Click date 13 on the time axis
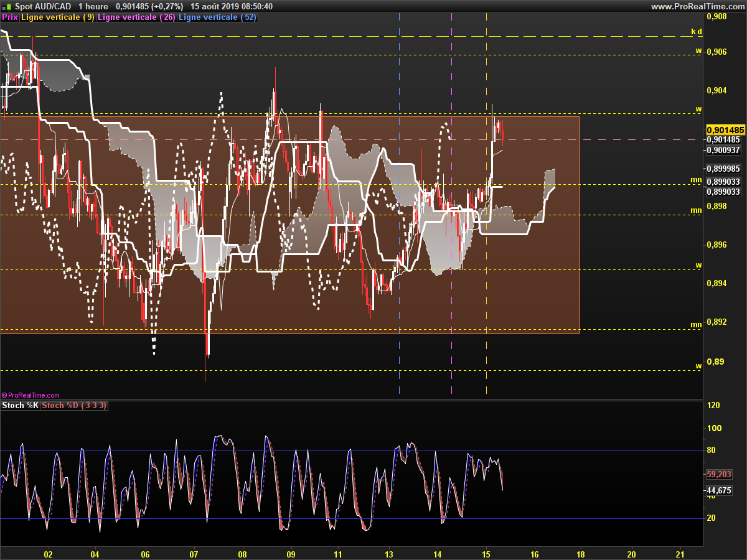This screenshot has width=747, height=560. (x=389, y=554)
